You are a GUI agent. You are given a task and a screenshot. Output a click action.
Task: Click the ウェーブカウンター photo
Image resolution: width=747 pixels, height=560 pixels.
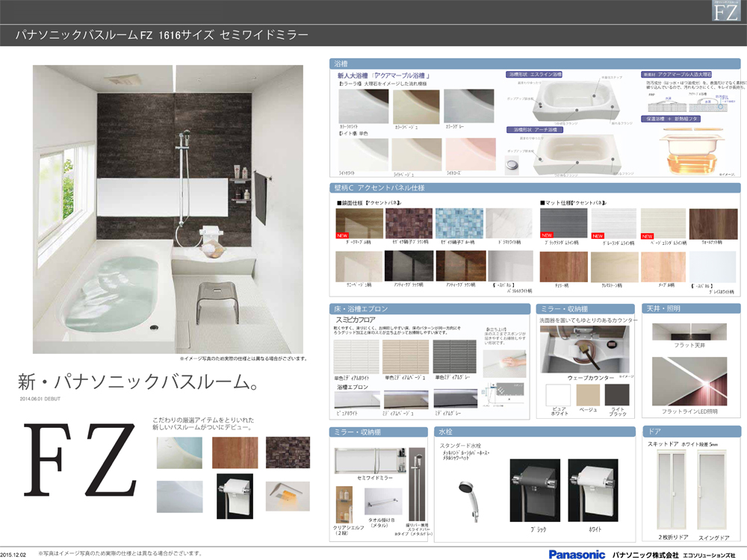click(585, 349)
